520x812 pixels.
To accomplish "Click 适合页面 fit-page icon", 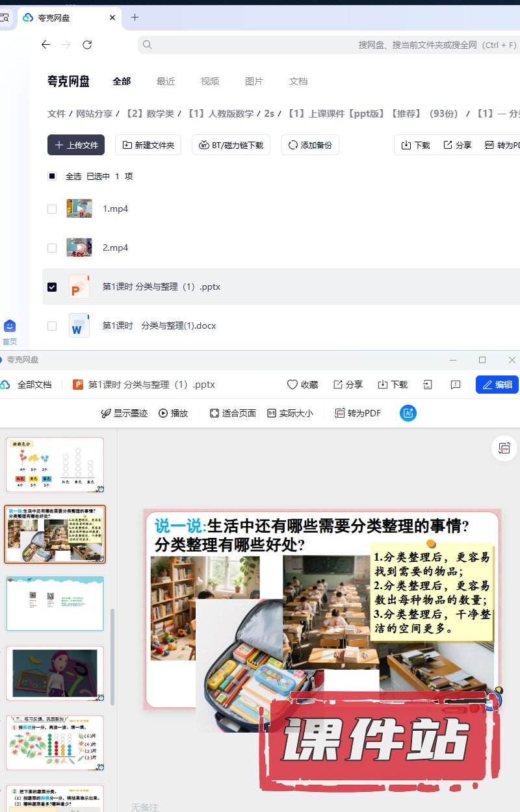I will coord(214,413).
